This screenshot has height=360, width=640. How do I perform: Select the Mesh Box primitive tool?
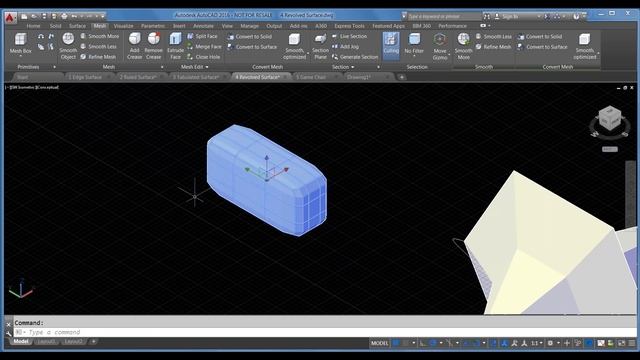[x=20, y=44]
